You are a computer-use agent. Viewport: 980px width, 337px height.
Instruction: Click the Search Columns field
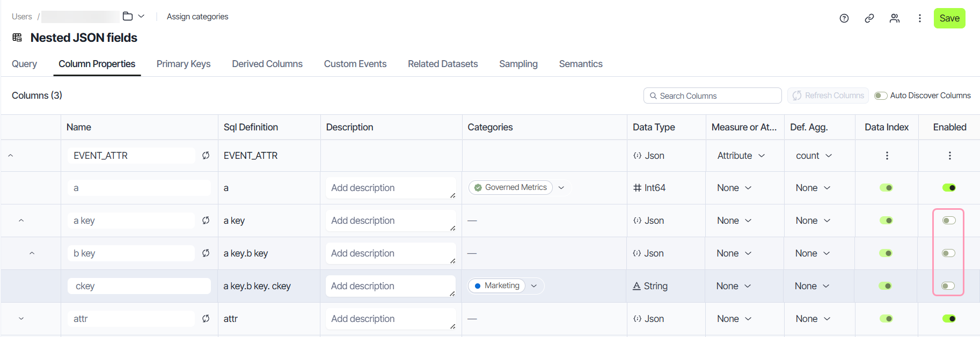coord(713,96)
